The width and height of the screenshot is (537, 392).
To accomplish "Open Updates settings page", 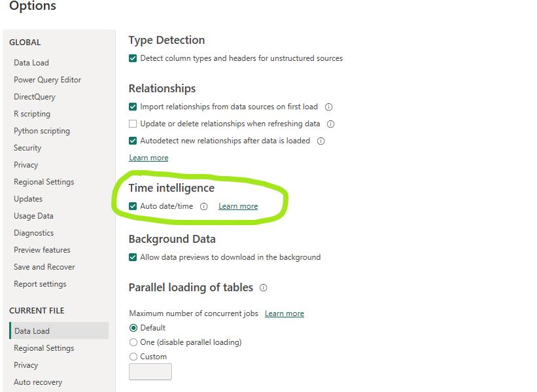I will pyautogui.click(x=28, y=199).
